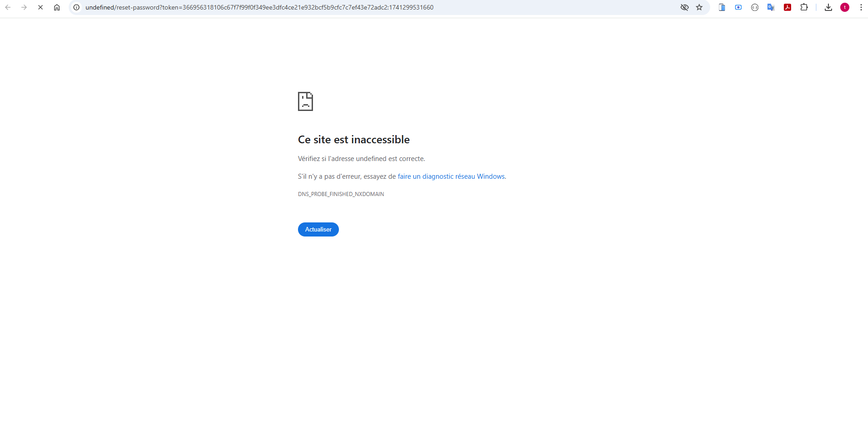The height and width of the screenshot is (443, 868).
Task: Open the circled braces extension icon
Action: click(755, 7)
